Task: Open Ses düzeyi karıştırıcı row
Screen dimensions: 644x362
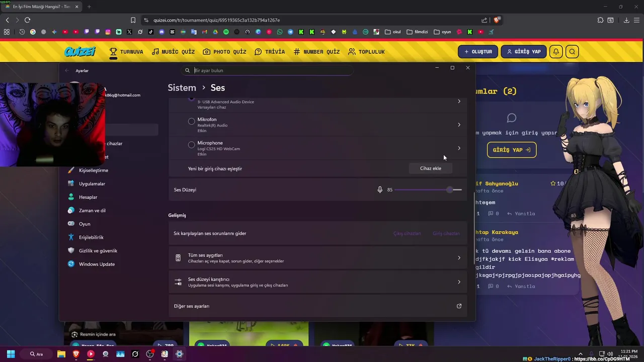Action: pos(317,282)
